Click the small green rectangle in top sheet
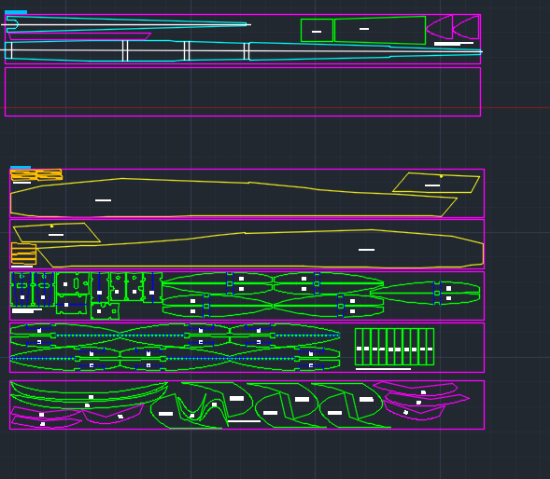 click(317, 31)
